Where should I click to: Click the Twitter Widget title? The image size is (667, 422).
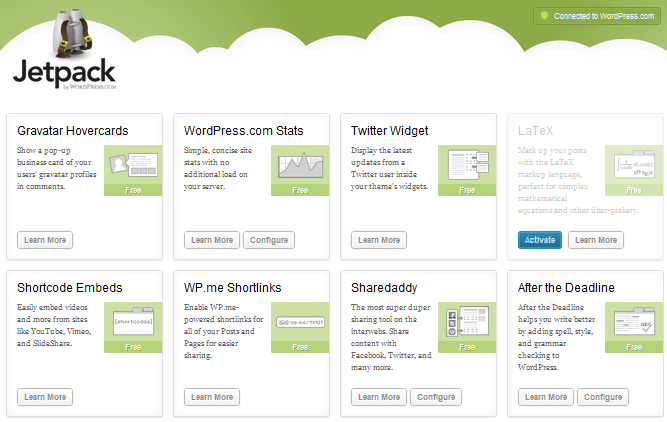[x=390, y=131]
